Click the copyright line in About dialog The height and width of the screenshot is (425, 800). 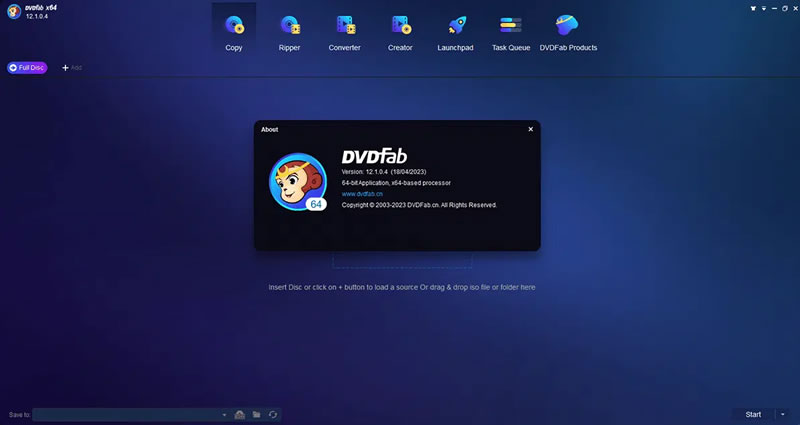coord(419,205)
